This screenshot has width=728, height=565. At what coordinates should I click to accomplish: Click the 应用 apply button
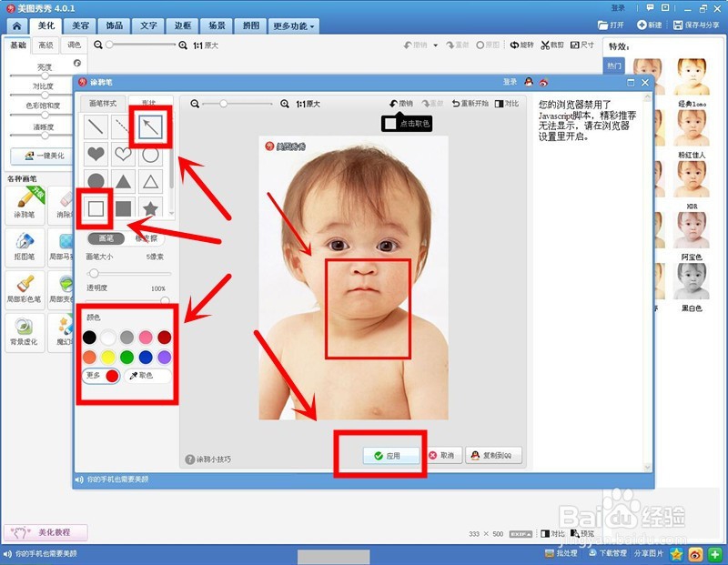(x=391, y=456)
